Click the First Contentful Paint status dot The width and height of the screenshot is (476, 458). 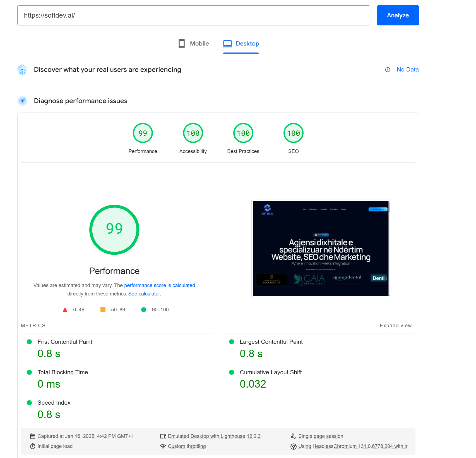coord(29,342)
